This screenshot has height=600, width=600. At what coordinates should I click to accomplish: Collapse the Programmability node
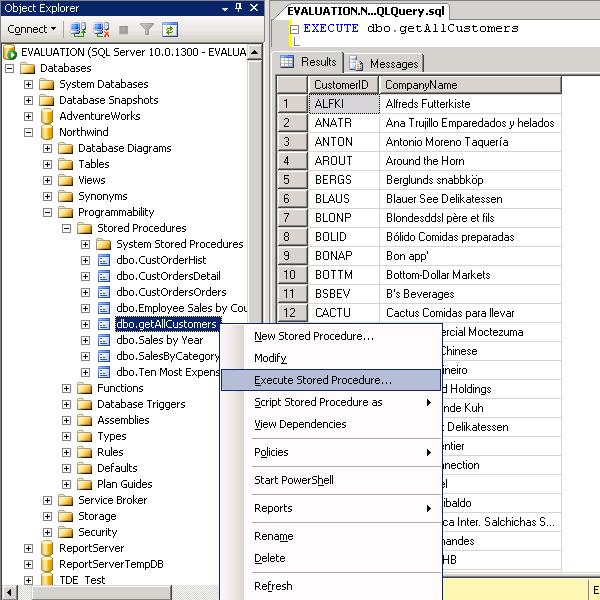(x=47, y=212)
